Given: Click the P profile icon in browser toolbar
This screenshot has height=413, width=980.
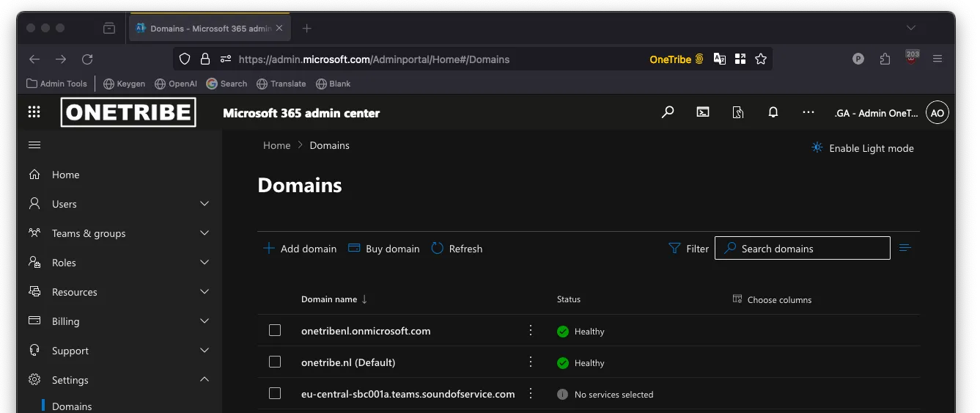Looking at the screenshot, I should (858, 59).
